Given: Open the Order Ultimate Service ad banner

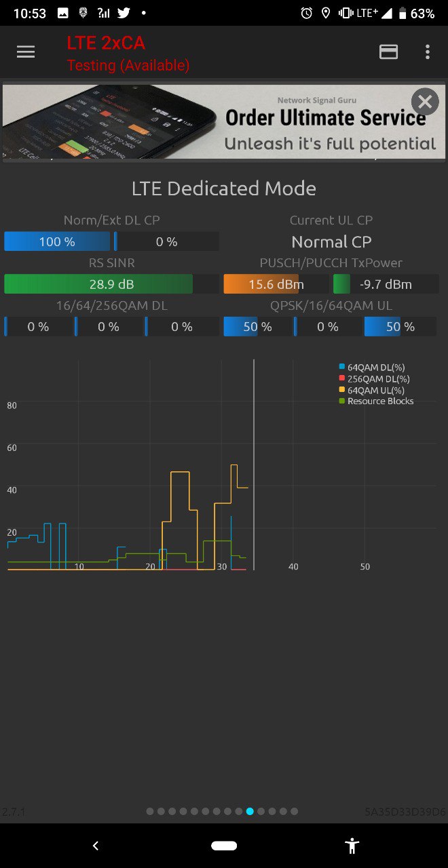Looking at the screenshot, I should (224, 122).
